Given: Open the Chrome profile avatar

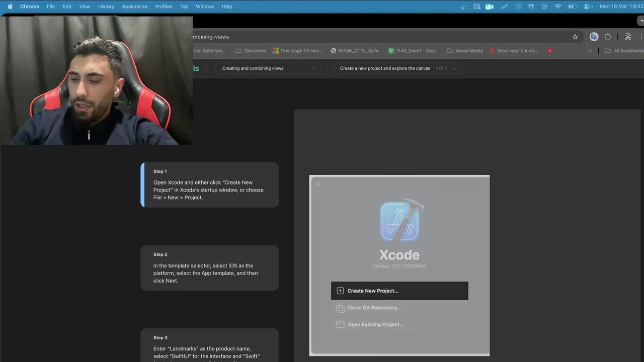Looking at the screenshot, I should tap(628, 37).
